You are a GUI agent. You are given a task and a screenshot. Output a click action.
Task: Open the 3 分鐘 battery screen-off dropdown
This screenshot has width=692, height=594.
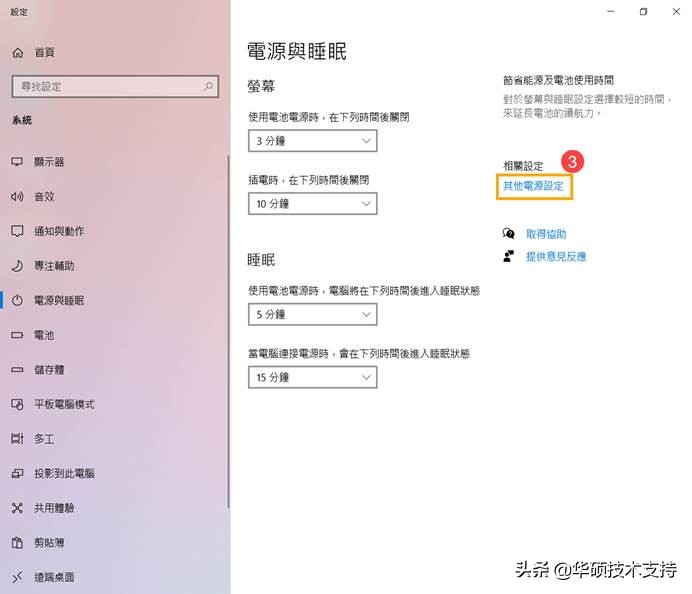click(312, 141)
